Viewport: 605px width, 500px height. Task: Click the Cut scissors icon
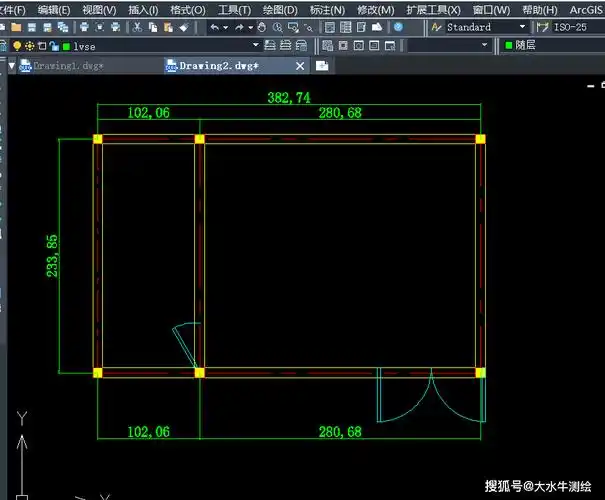(x=137, y=27)
